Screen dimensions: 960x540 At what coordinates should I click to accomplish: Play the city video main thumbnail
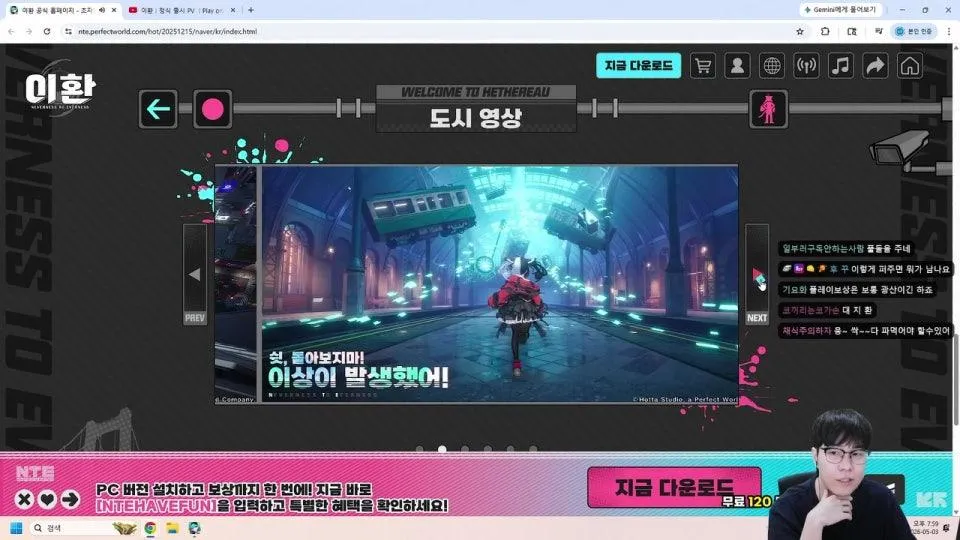pyautogui.click(x=500, y=284)
